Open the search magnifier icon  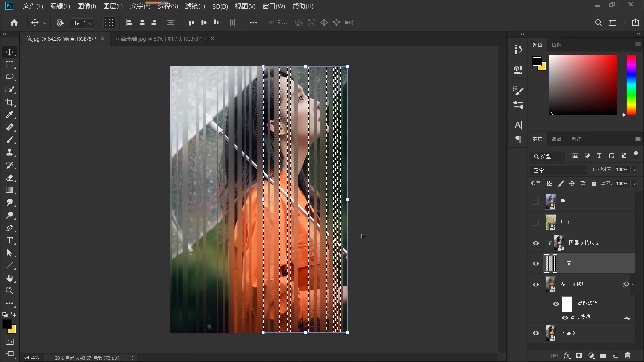598,22
